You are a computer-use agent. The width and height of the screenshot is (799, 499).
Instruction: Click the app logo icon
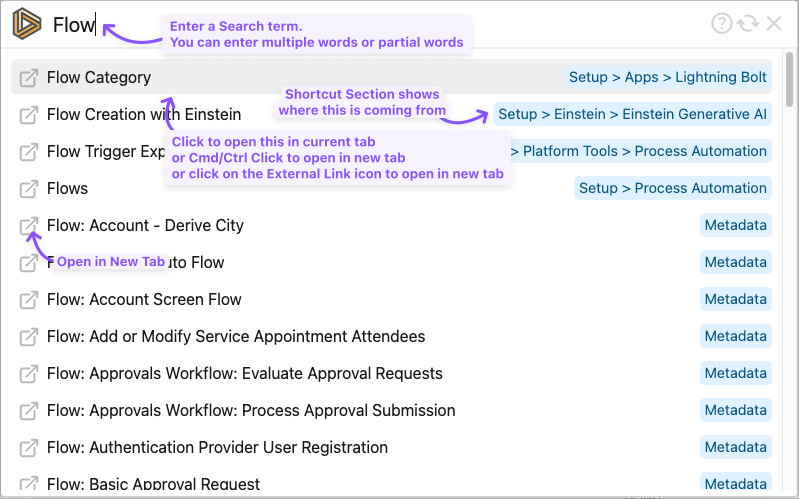27,24
